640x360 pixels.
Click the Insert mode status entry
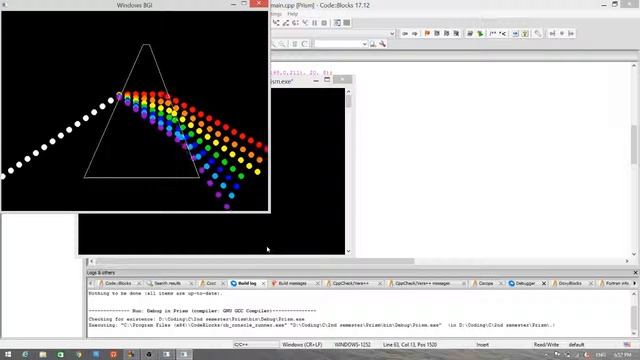[x=482, y=345]
